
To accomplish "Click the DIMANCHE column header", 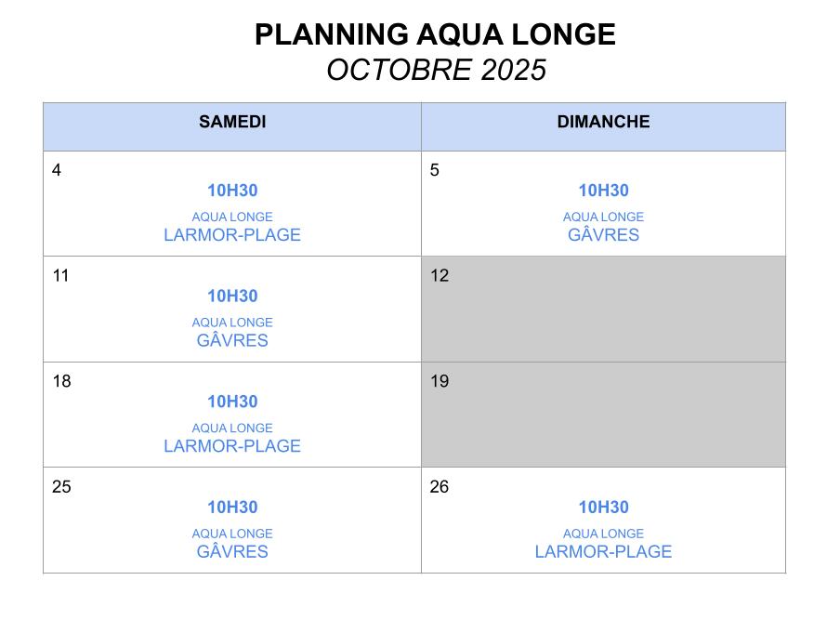I will point(603,122).
